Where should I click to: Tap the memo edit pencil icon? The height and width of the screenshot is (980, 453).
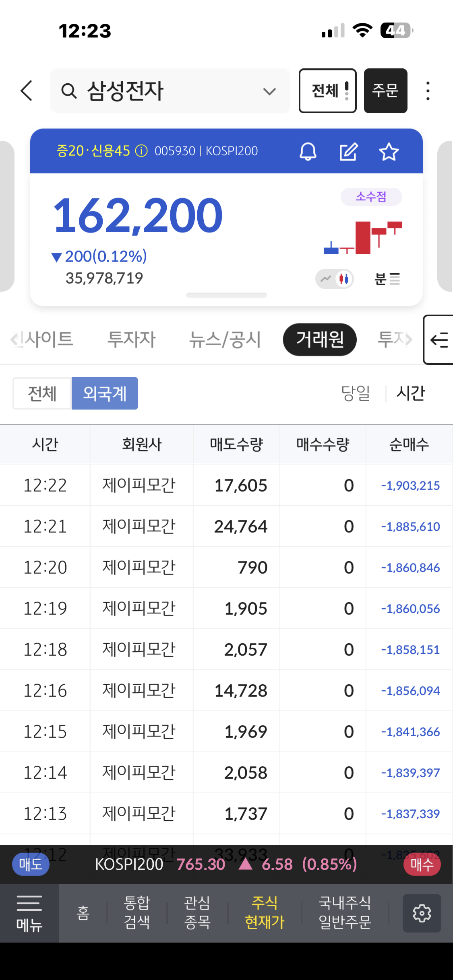tap(348, 152)
